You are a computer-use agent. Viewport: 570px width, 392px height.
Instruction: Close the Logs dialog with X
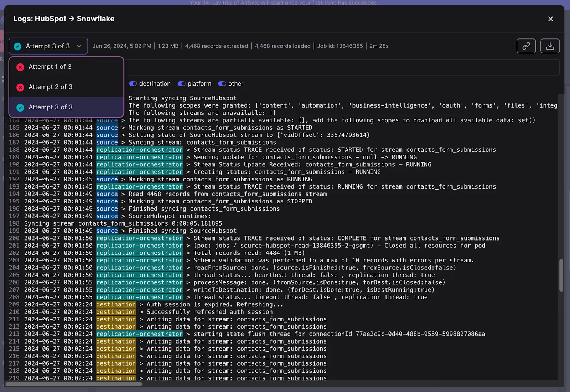[550, 19]
